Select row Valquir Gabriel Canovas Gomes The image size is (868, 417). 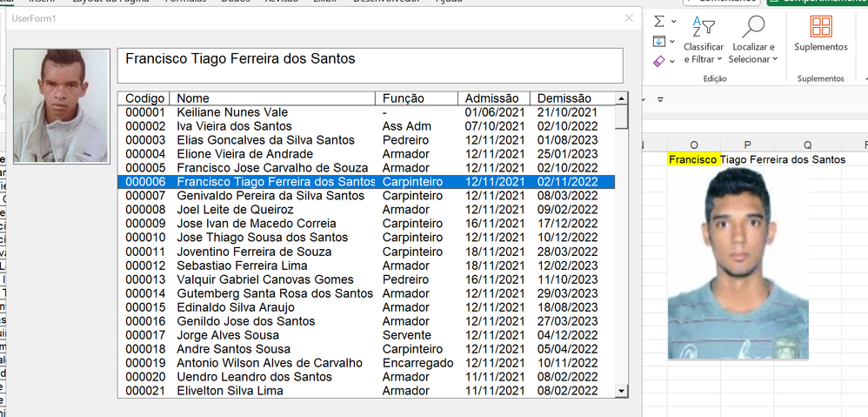[x=366, y=279]
